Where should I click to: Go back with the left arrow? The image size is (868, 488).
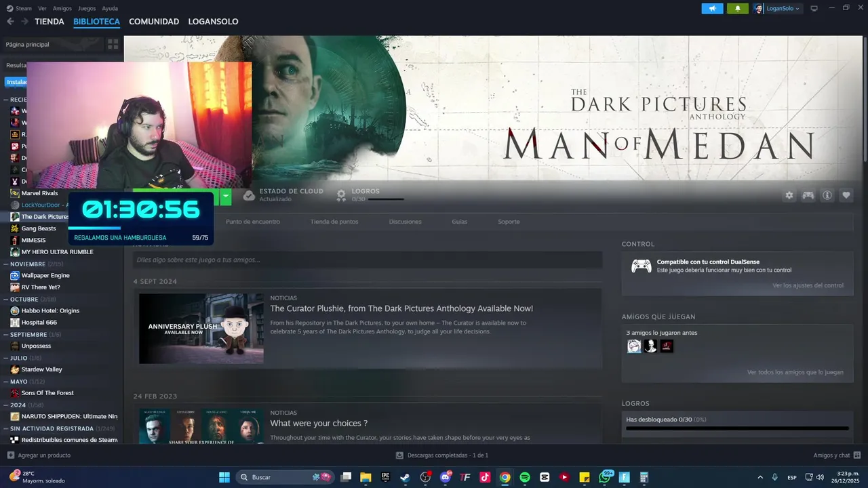[x=10, y=22]
